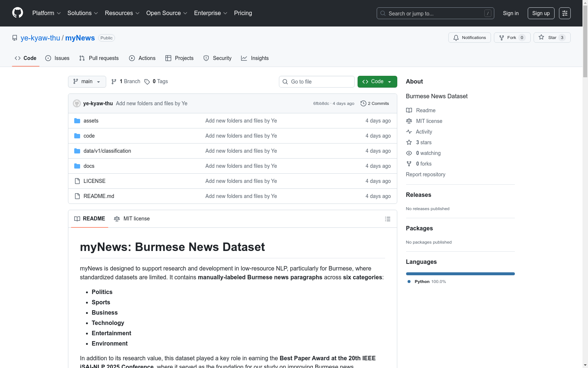The height and width of the screenshot is (368, 588).
Task: Click the Notifications bell button
Action: (469, 38)
